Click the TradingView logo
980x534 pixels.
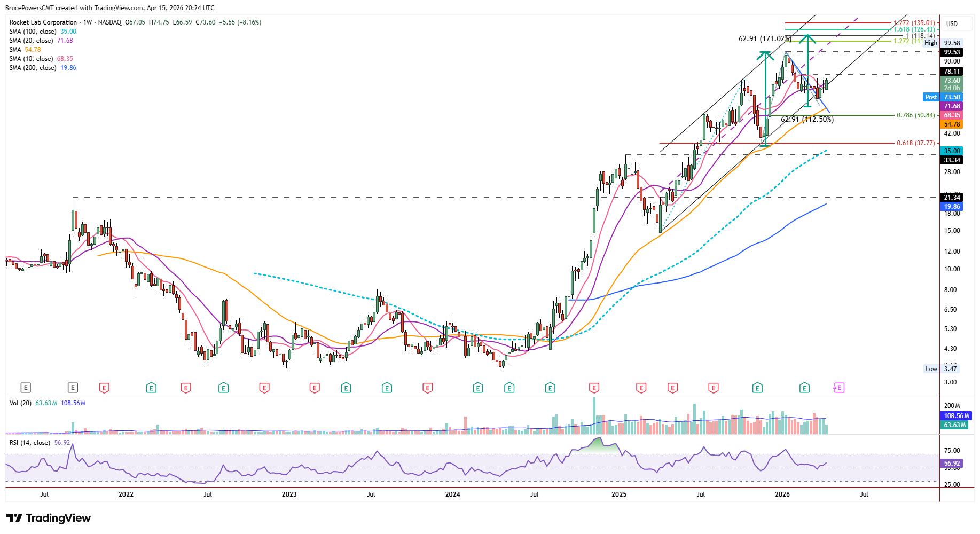pos(49,518)
